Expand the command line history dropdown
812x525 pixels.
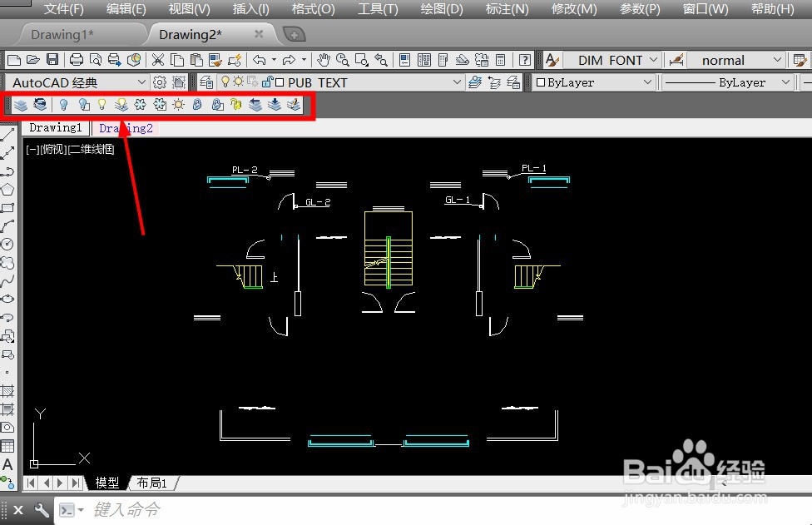click(80, 510)
